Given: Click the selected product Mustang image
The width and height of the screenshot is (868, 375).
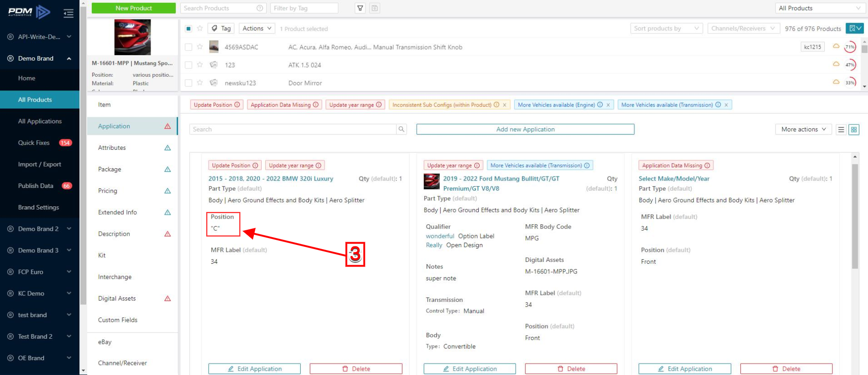Looking at the screenshot, I should coord(133,37).
